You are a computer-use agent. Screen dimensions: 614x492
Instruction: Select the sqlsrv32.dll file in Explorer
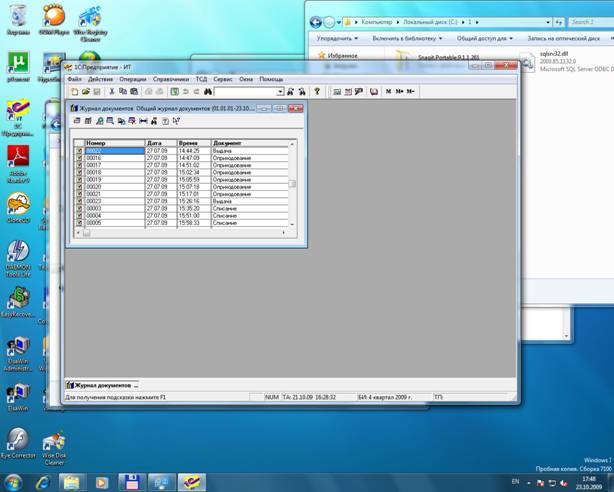click(566, 61)
